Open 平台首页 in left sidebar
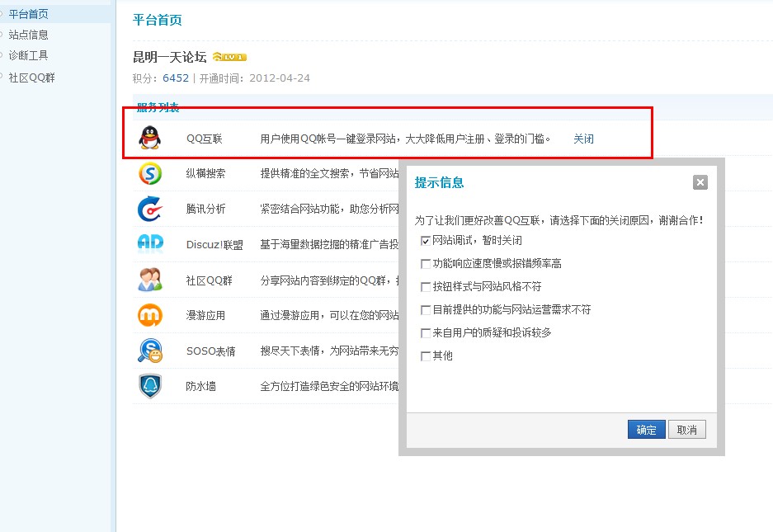Viewport: 773px width, 532px height. (29, 14)
